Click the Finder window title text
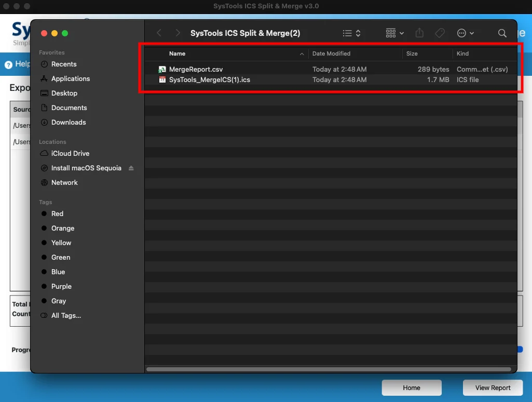This screenshot has width=532, height=402. (x=245, y=33)
